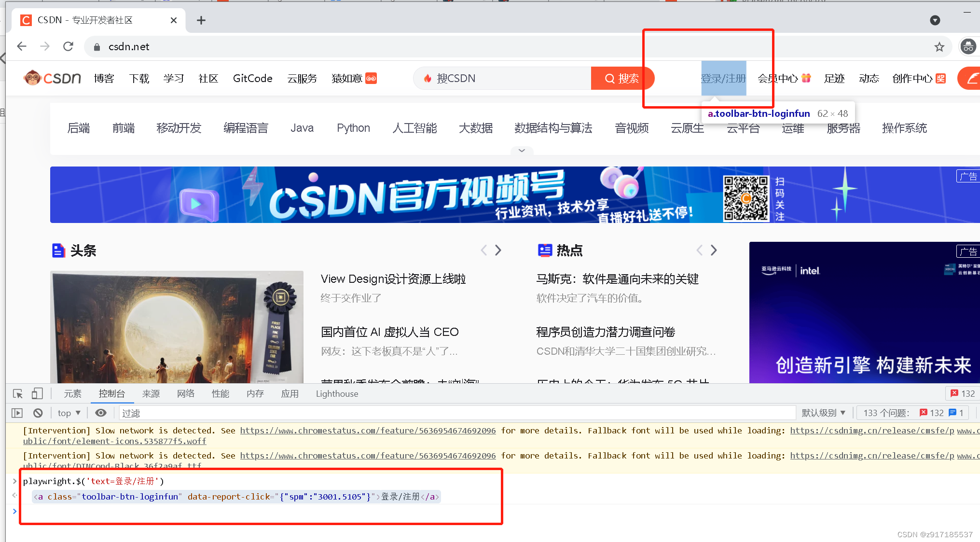
Task: Click the browser forward arrow
Action: [45, 46]
